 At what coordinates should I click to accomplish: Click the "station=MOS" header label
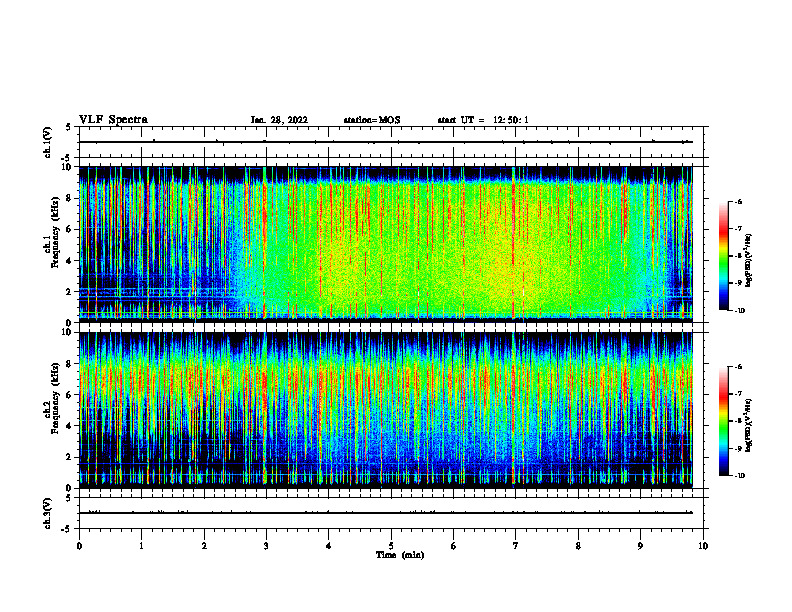pyautogui.click(x=372, y=120)
